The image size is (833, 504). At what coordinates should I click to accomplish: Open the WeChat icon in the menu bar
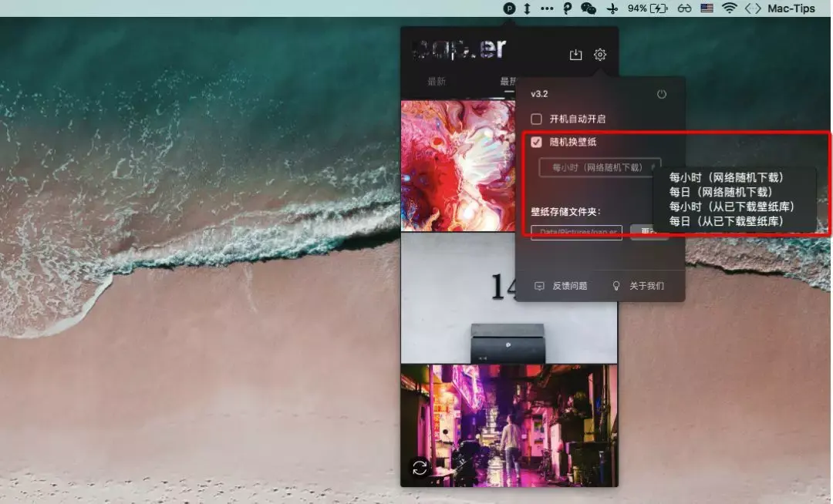588,8
